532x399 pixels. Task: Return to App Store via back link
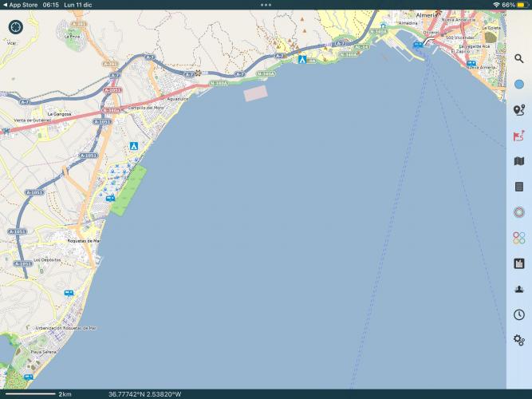pyautogui.click(x=22, y=5)
